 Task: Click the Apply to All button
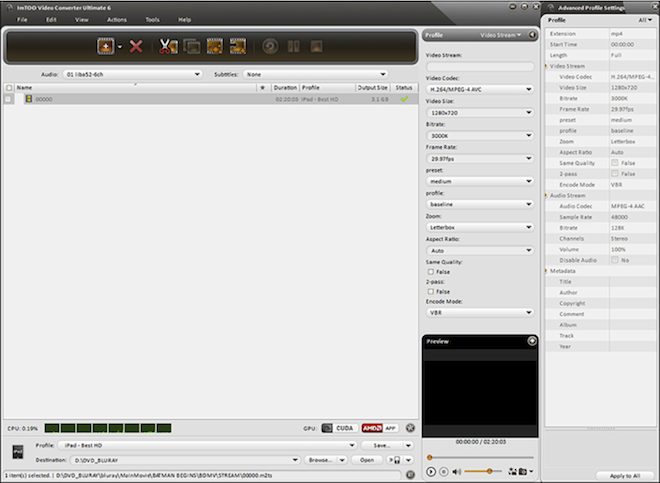(x=625, y=475)
